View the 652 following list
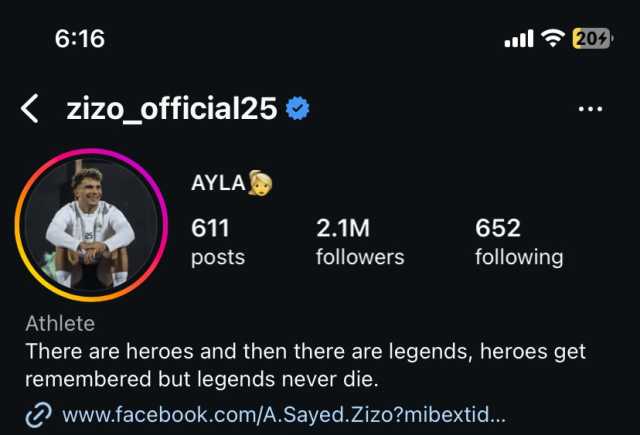This screenshot has width=640, height=435. [x=519, y=242]
